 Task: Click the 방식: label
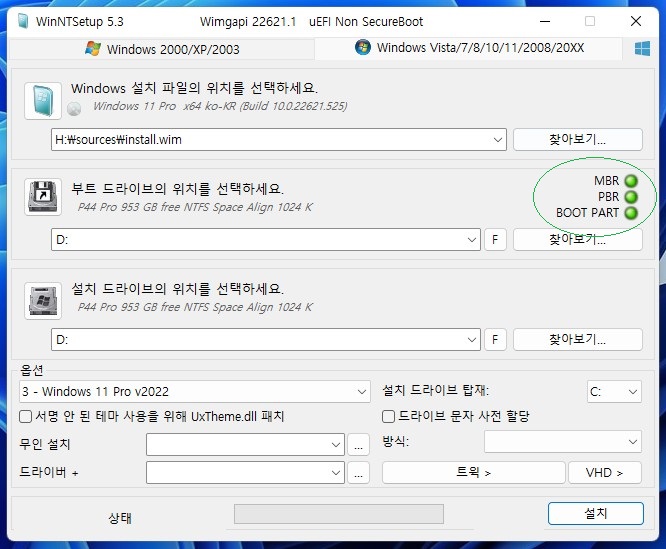point(396,442)
